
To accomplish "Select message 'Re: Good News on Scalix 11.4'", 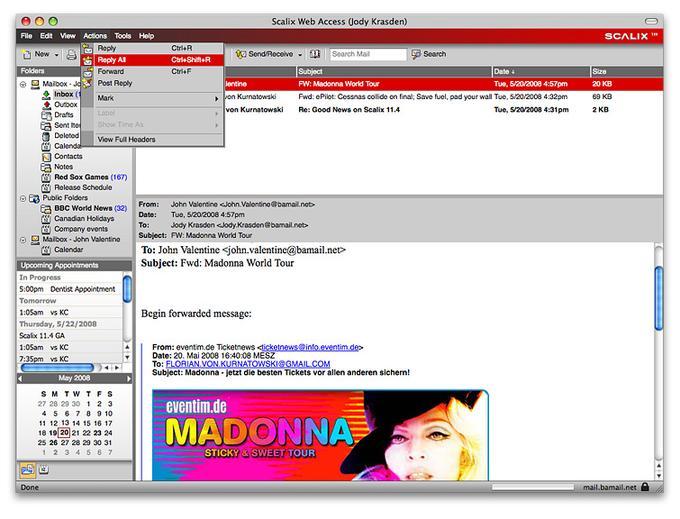I will tap(399, 110).
